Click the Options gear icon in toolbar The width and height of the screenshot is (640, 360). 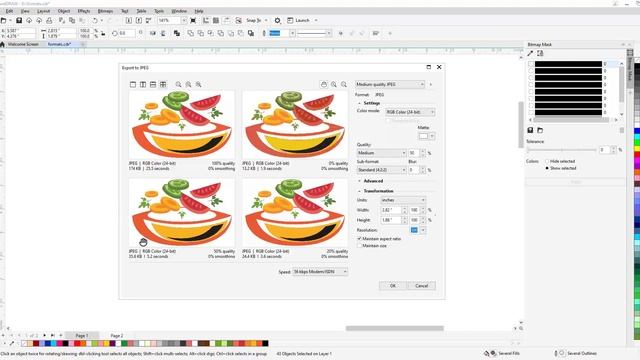[x=278, y=20]
